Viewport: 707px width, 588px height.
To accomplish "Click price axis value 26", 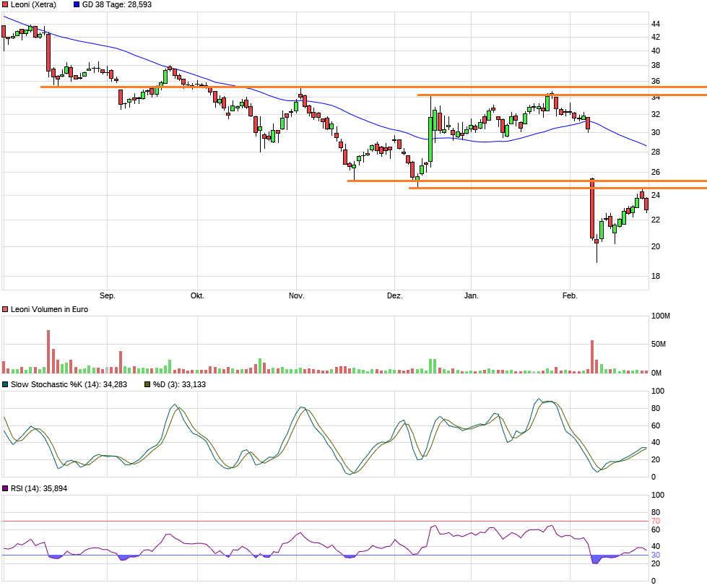I will click(x=656, y=172).
